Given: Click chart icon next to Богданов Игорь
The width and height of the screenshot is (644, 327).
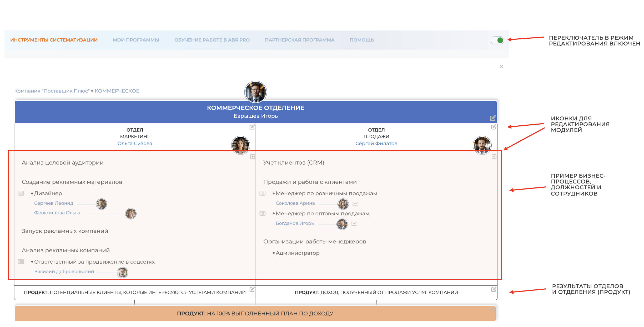Looking at the screenshot, I should [354, 224].
